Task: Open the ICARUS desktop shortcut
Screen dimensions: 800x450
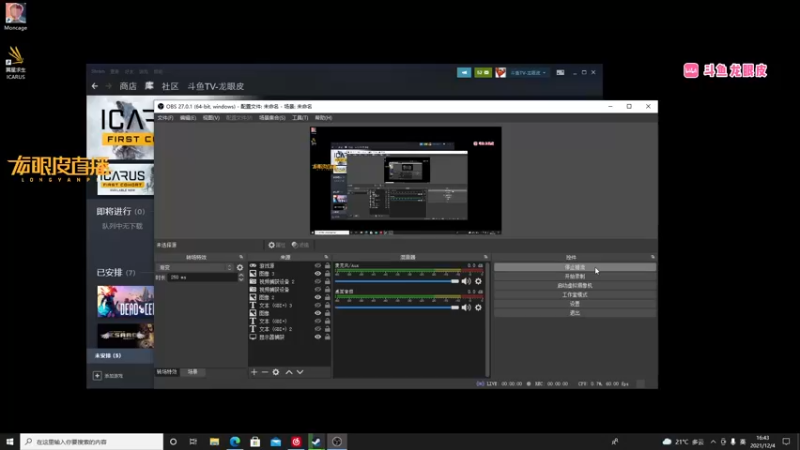Action: pos(15,63)
